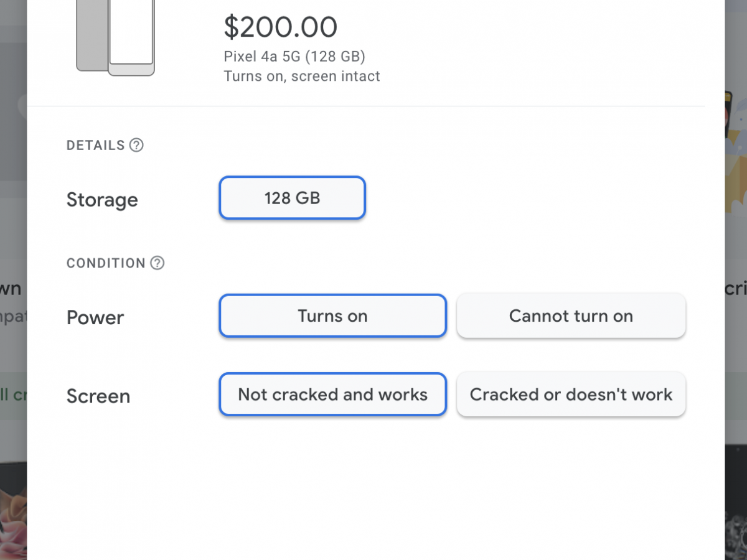The image size is (747, 560).
Task: Click the Screen row label
Action: coord(98,396)
